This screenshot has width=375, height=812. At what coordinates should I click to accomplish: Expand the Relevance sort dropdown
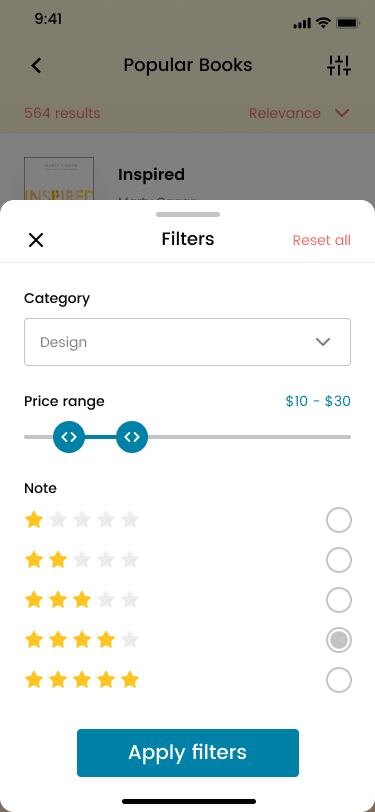coord(299,113)
